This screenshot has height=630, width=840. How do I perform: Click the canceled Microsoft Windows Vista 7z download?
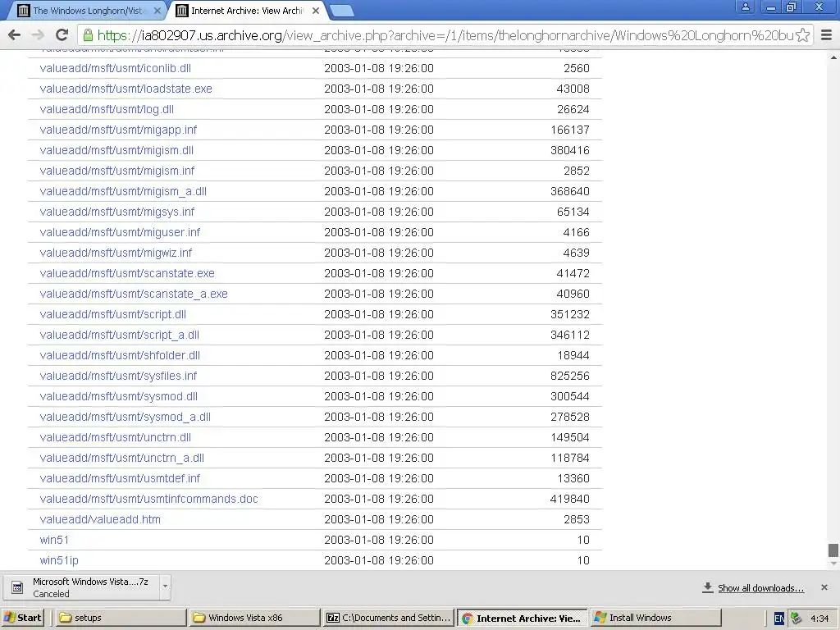tap(83, 587)
